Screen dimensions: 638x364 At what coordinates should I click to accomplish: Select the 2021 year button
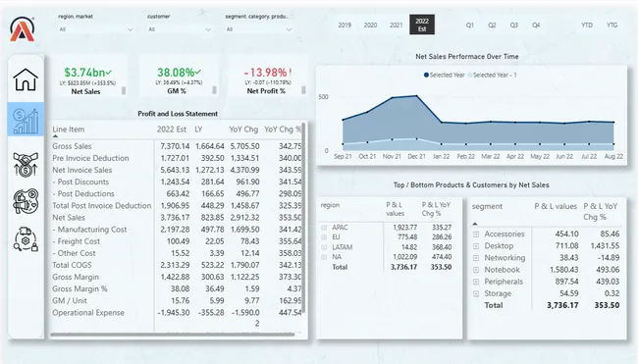tap(396, 25)
